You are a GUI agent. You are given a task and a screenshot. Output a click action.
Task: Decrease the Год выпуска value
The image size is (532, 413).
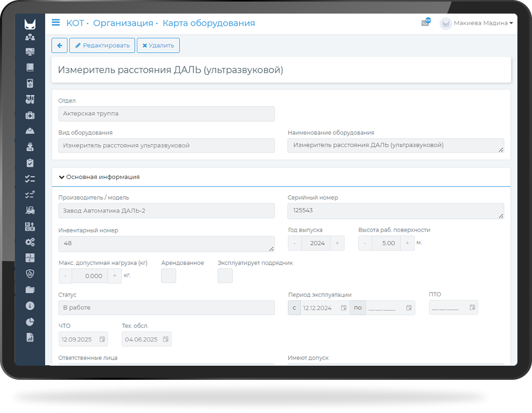tap(295, 243)
